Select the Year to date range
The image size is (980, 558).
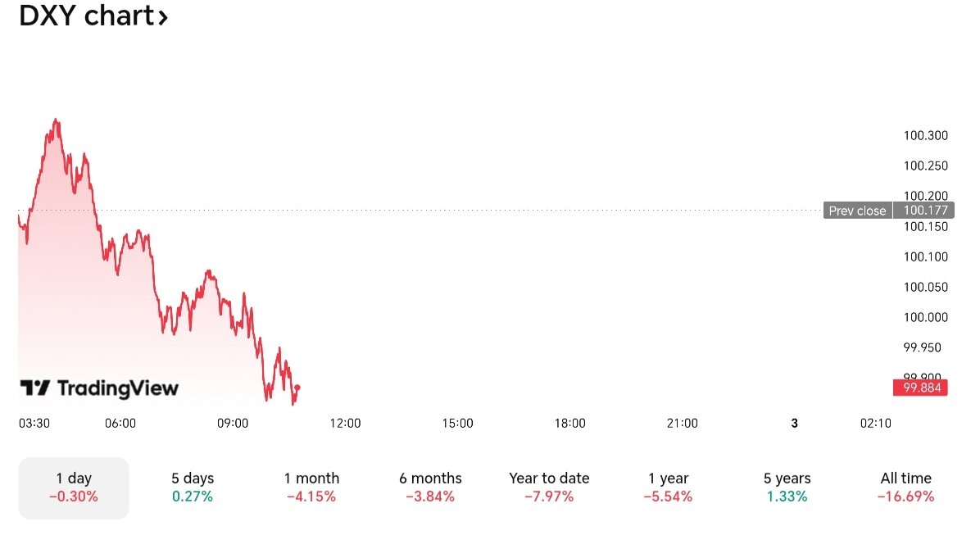pyautogui.click(x=549, y=487)
